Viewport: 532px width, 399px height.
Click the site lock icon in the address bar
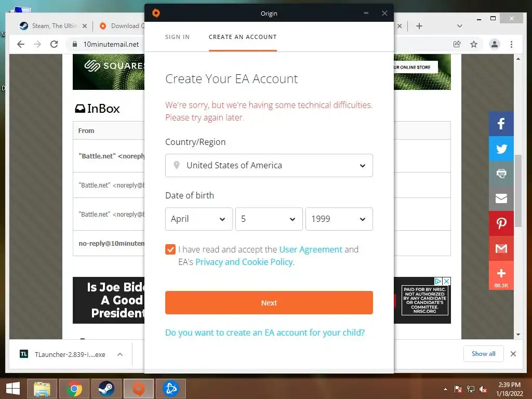[x=74, y=44]
